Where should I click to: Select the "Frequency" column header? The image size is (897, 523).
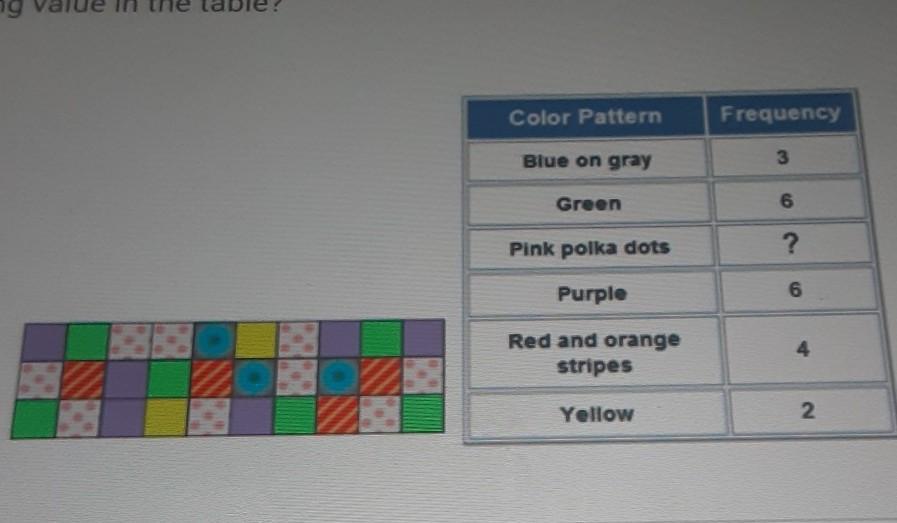[x=781, y=113]
